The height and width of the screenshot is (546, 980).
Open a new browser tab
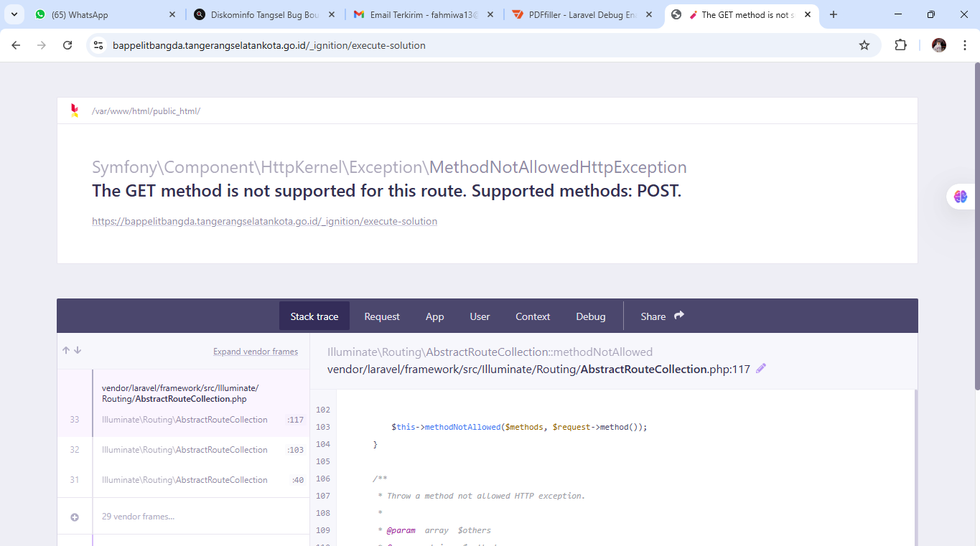click(834, 14)
